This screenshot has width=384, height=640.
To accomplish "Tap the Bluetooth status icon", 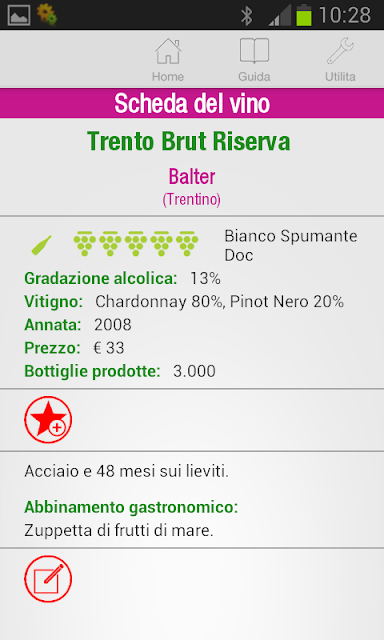I will pos(246,16).
